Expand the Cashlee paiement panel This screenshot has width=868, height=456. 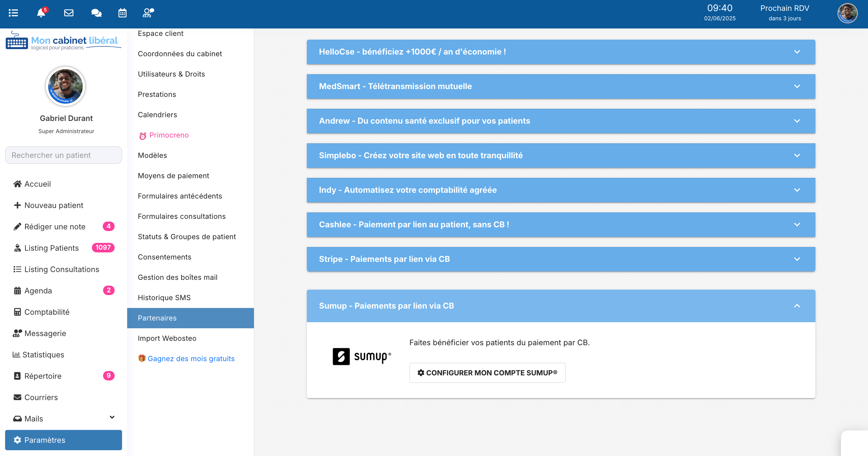point(561,225)
